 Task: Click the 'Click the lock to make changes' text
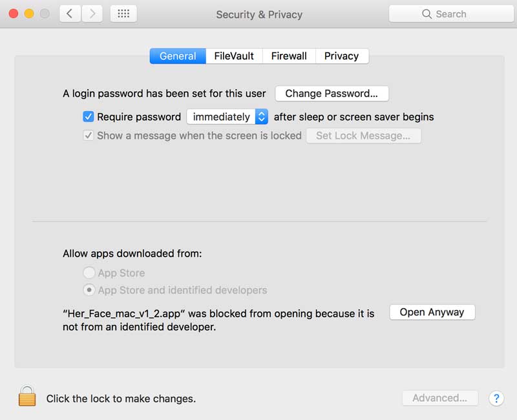[x=121, y=399]
